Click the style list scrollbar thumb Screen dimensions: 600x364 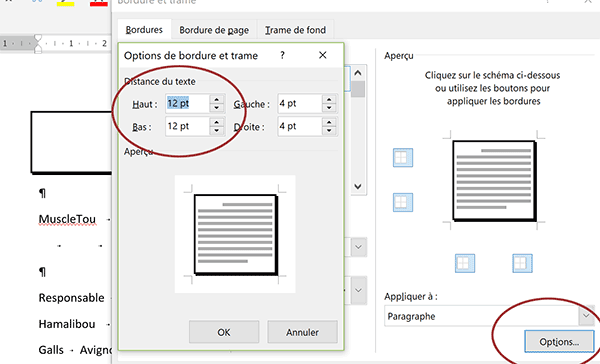click(358, 89)
